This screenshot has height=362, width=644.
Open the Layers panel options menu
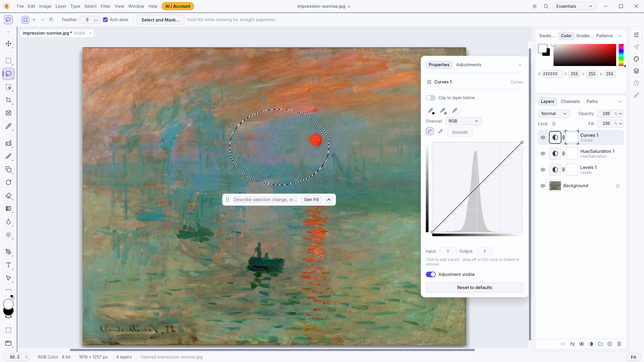tap(620, 101)
